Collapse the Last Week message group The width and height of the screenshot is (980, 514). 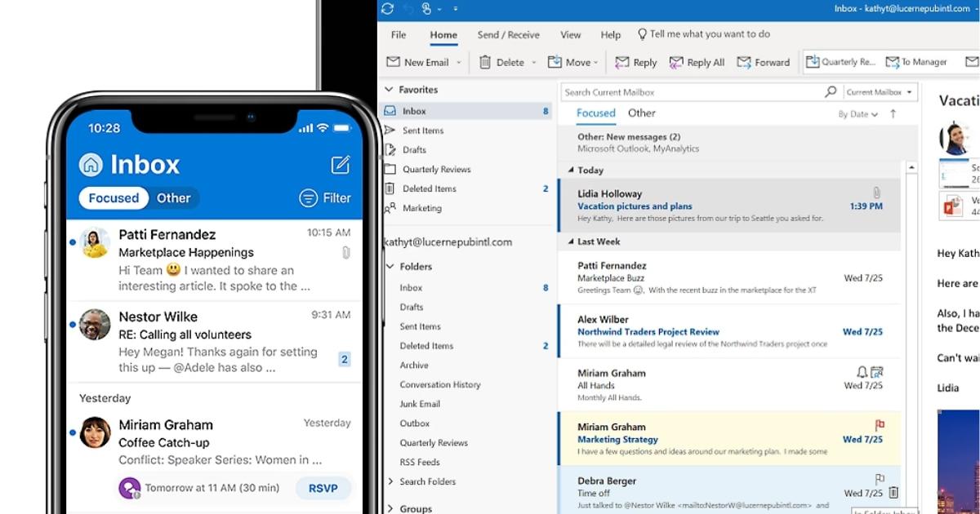571,242
